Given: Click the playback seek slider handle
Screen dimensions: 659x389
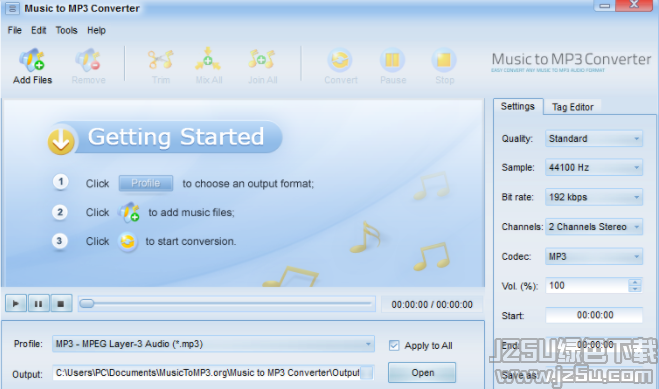Looking at the screenshot, I should coord(87,303).
